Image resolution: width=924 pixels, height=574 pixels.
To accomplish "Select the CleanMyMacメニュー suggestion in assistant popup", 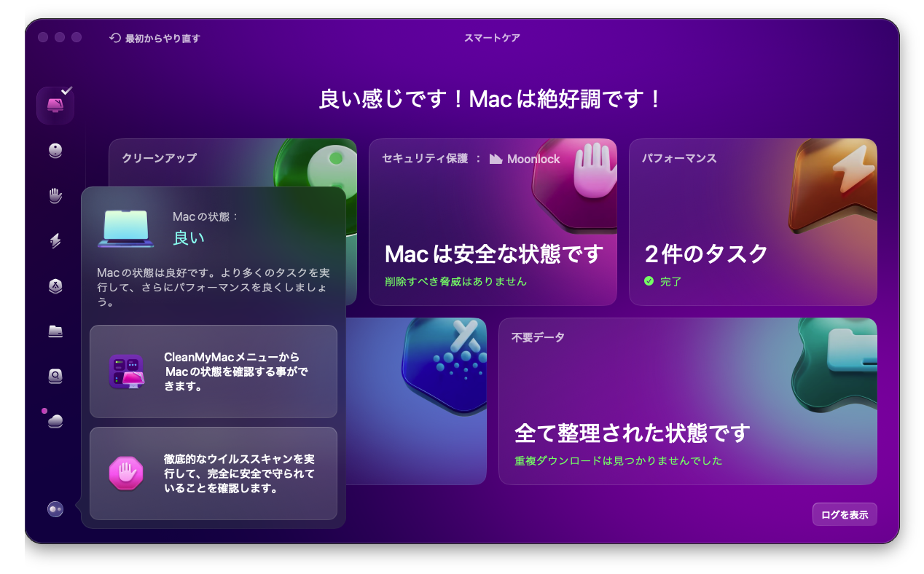I will (213, 371).
